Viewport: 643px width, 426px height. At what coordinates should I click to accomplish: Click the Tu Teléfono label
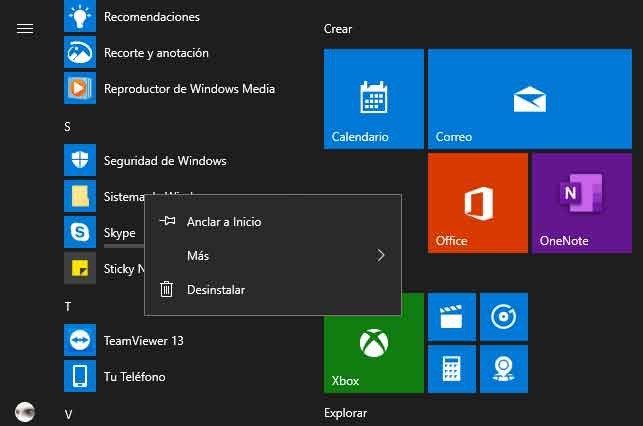[x=135, y=377]
